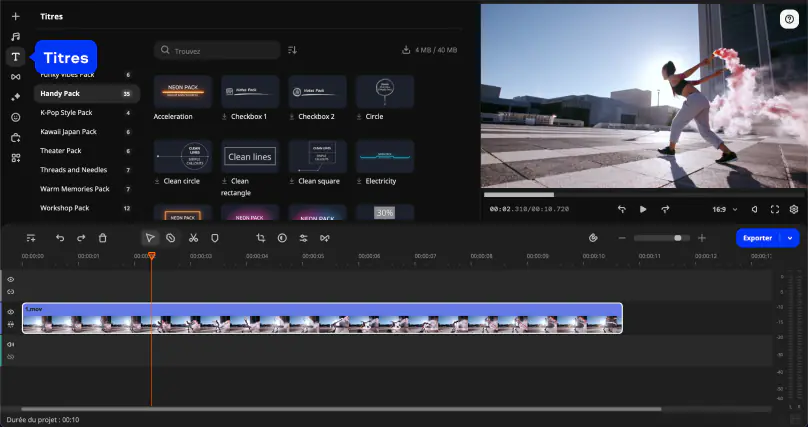Toggle visibility of the 1.mov video track
The width and height of the screenshot is (808, 427).
(x=10, y=312)
